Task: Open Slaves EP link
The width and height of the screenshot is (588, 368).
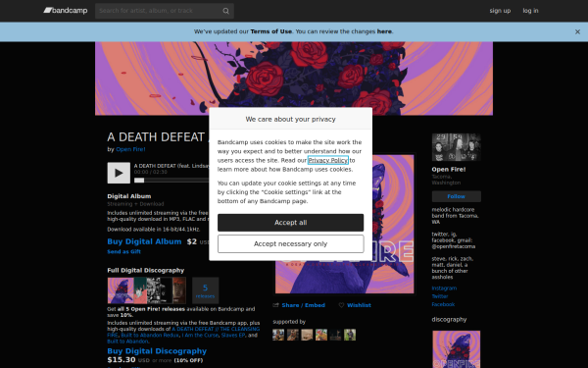Action: 233,336
